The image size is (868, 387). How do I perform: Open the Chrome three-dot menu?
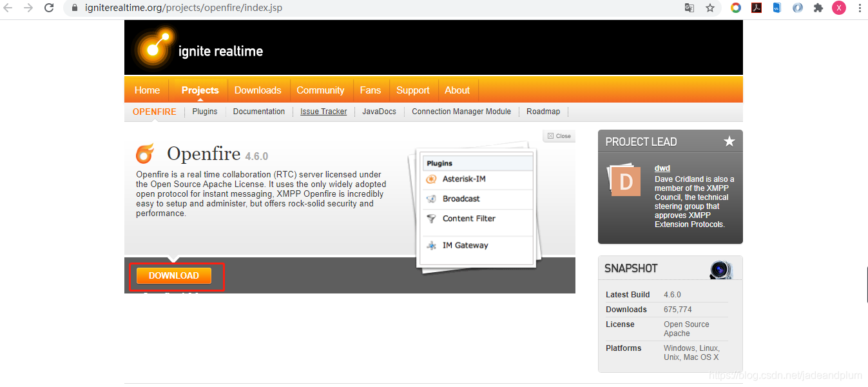click(x=859, y=8)
